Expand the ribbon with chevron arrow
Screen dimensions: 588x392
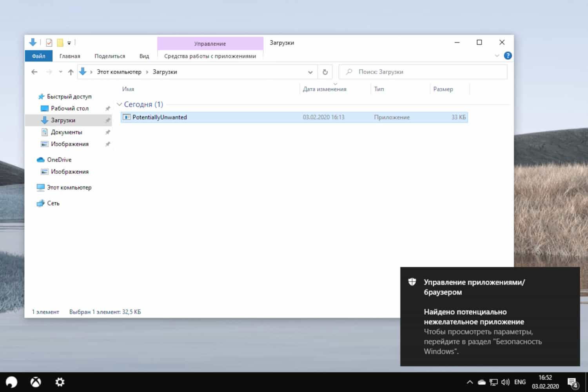pyautogui.click(x=497, y=56)
